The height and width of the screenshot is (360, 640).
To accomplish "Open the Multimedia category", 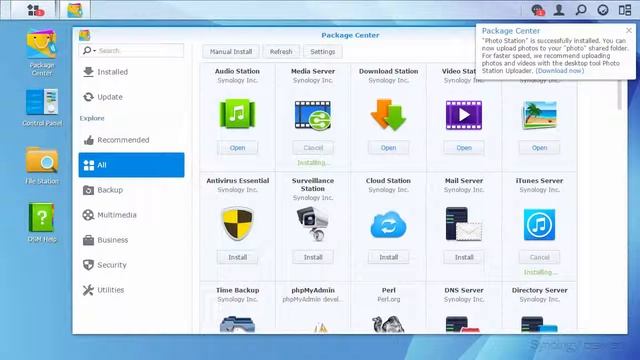I will coord(131,215).
